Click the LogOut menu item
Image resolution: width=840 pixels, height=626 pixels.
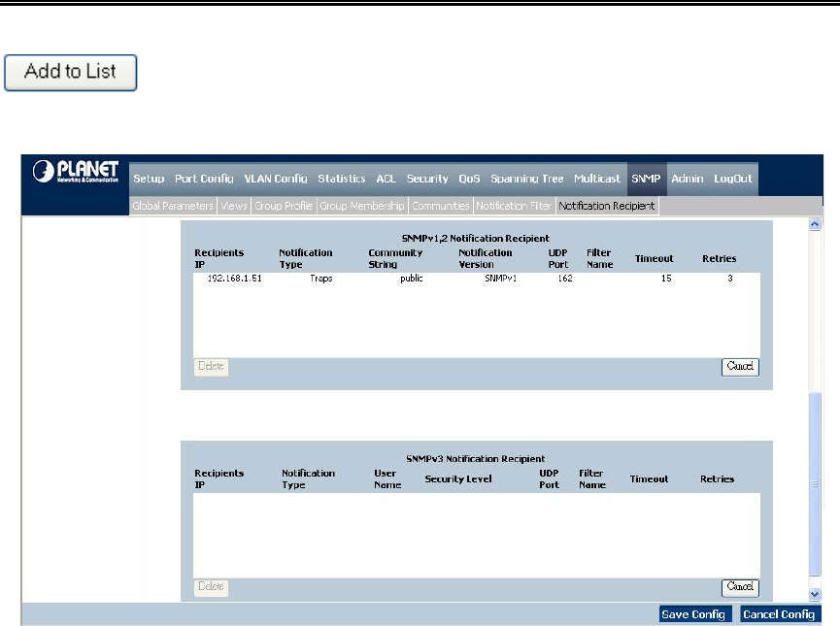[x=733, y=179]
